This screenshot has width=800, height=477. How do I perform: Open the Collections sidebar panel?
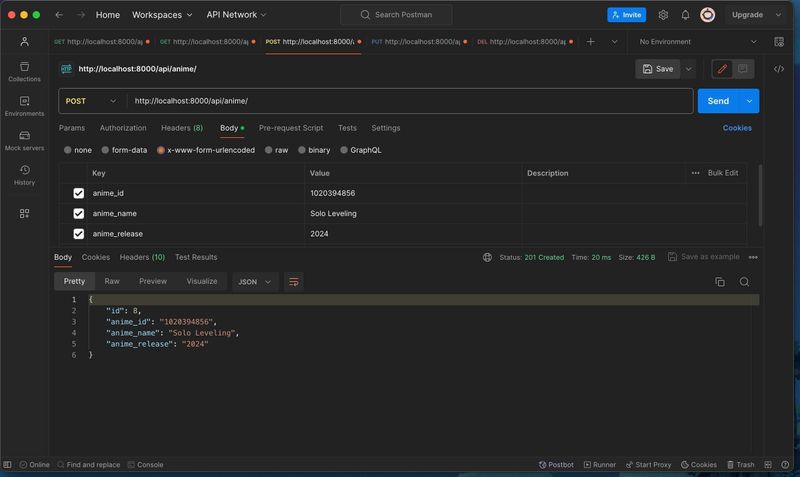pos(24,71)
